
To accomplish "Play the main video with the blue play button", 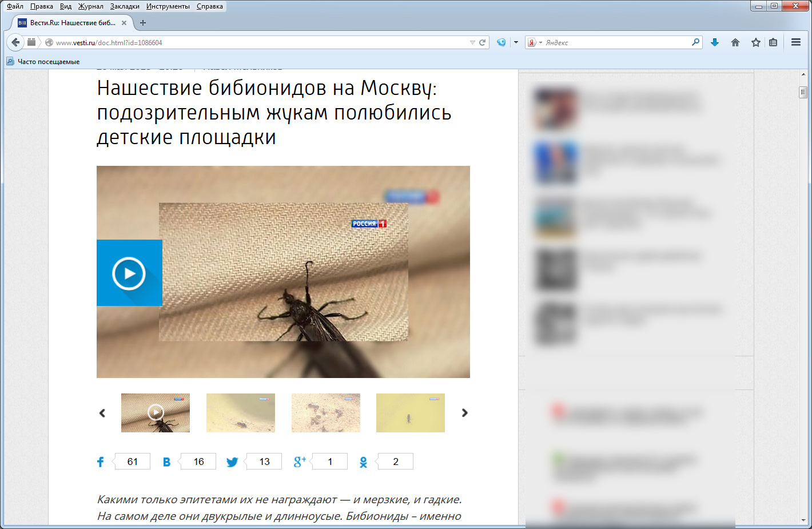I will click(x=129, y=273).
